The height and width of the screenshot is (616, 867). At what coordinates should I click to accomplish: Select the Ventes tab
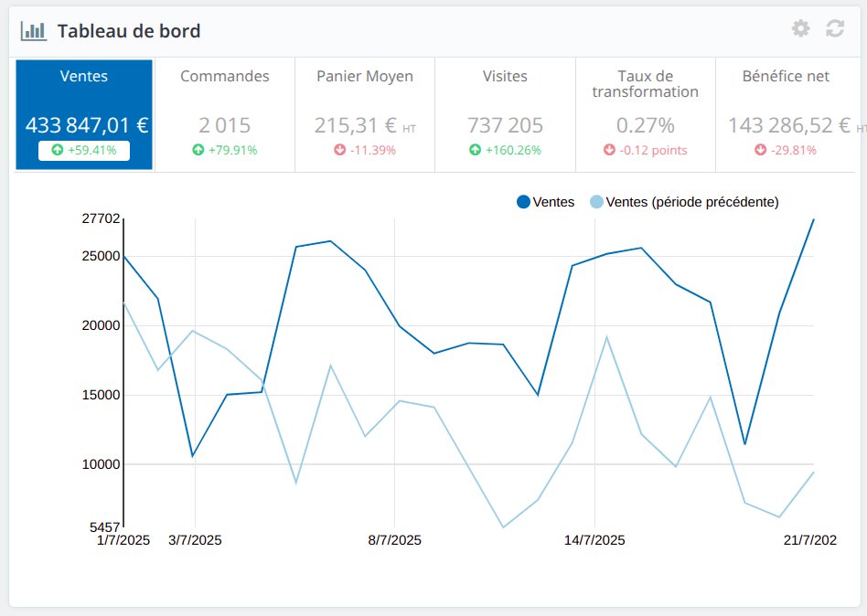pos(84,114)
